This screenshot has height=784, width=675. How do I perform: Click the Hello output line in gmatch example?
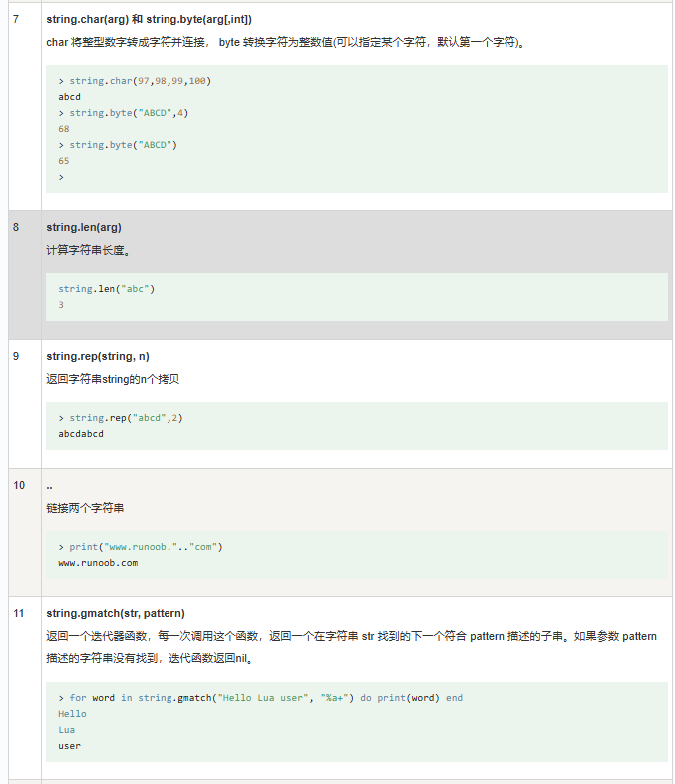tap(72, 714)
